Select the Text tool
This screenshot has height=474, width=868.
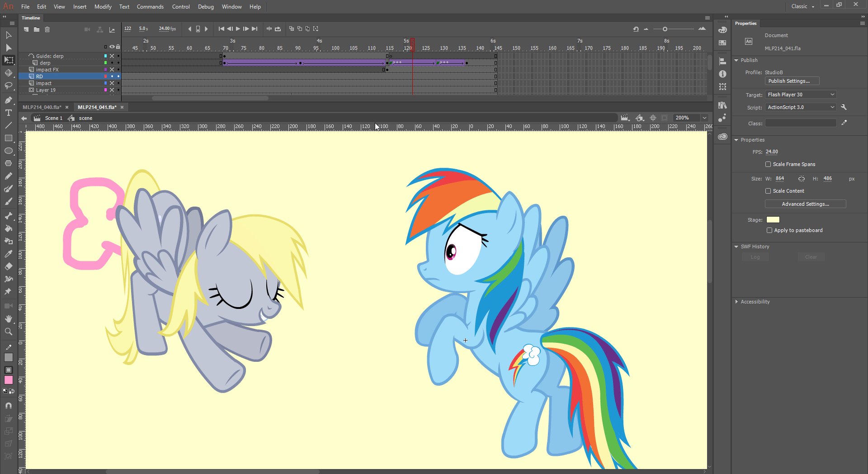(8, 113)
